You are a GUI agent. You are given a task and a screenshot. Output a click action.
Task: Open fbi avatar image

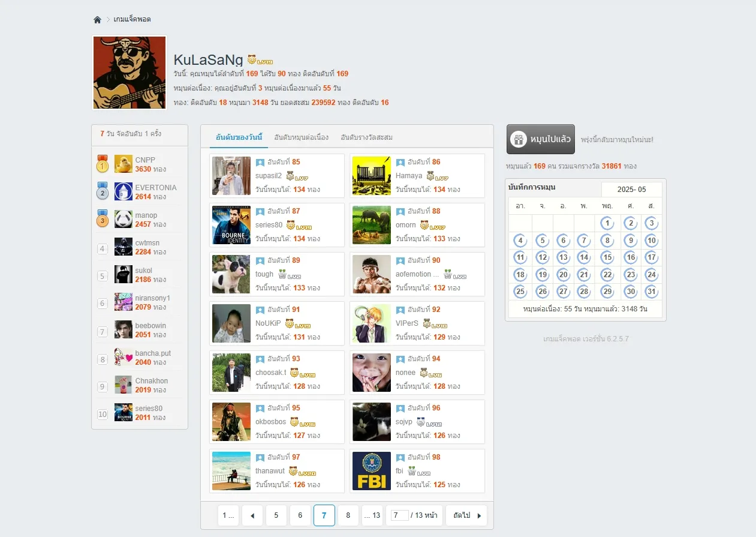pyautogui.click(x=372, y=471)
